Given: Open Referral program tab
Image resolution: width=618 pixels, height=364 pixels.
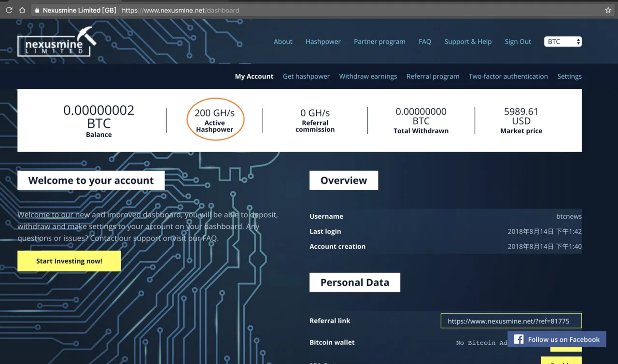Looking at the screenshot, I should tap(433, 76).
